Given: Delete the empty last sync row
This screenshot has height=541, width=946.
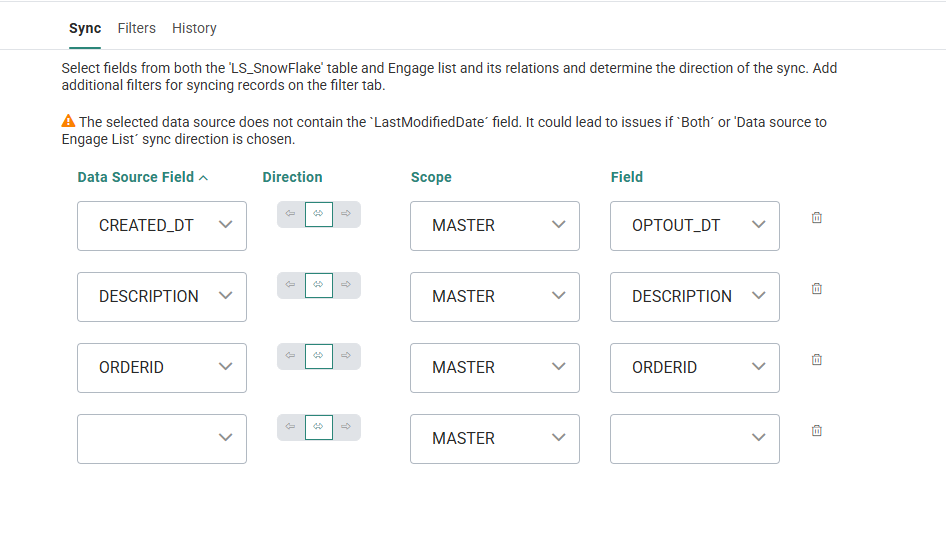Looking at the screenshot, I should (x=816, y=431).
